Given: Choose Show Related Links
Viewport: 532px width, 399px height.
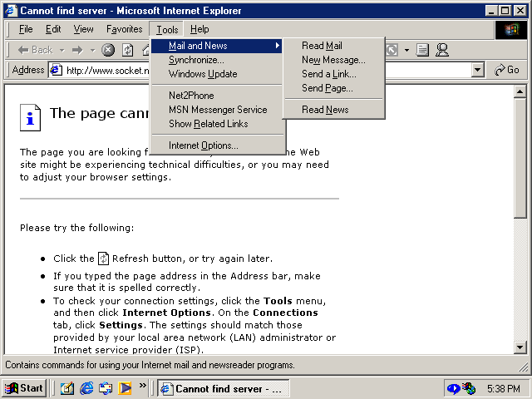Looking at the screenshot, I should coord(216,124).
